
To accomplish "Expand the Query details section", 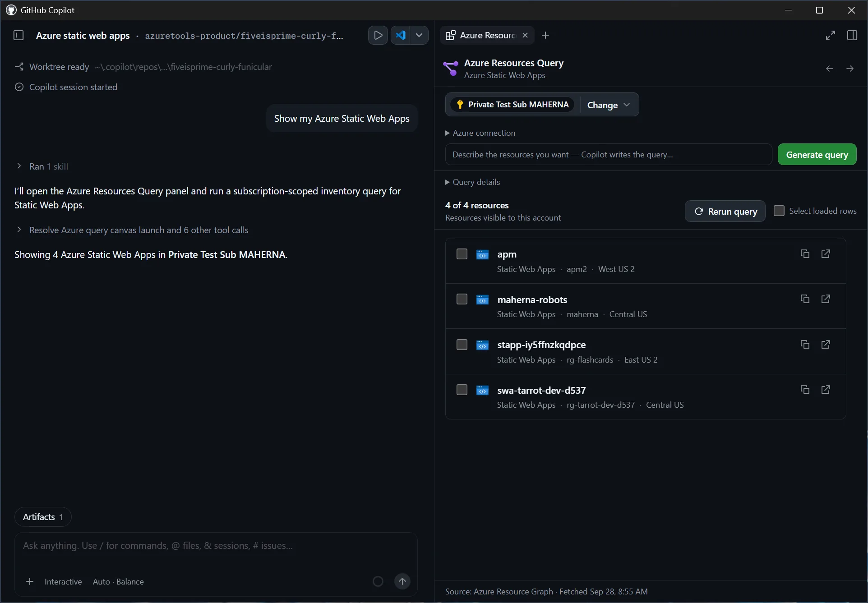I will click(x=472, y=182).
